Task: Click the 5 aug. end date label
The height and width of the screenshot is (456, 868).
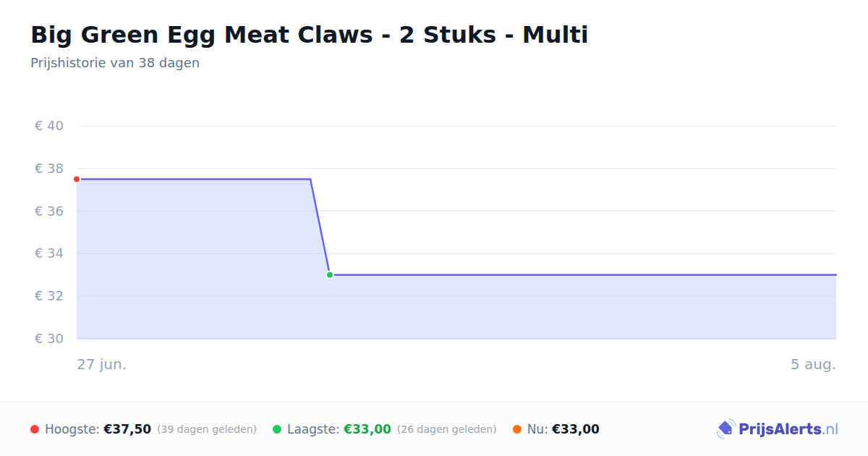Action: (813, 364)
